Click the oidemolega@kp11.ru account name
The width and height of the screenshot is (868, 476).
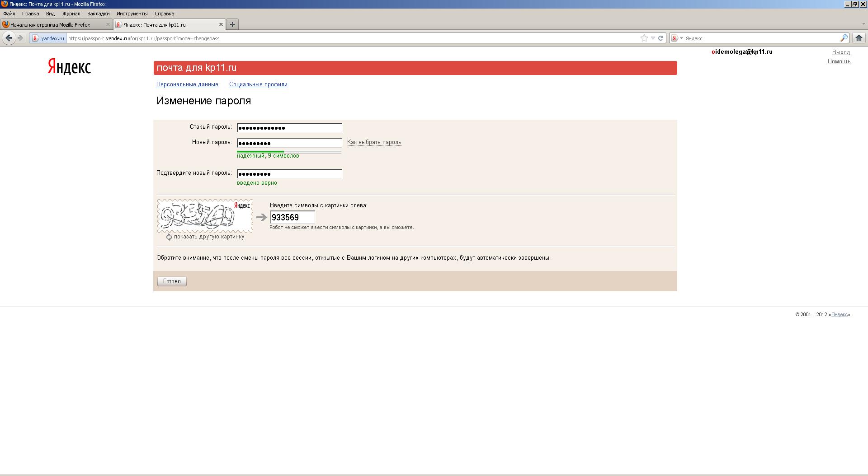click(x=742, y=52)
